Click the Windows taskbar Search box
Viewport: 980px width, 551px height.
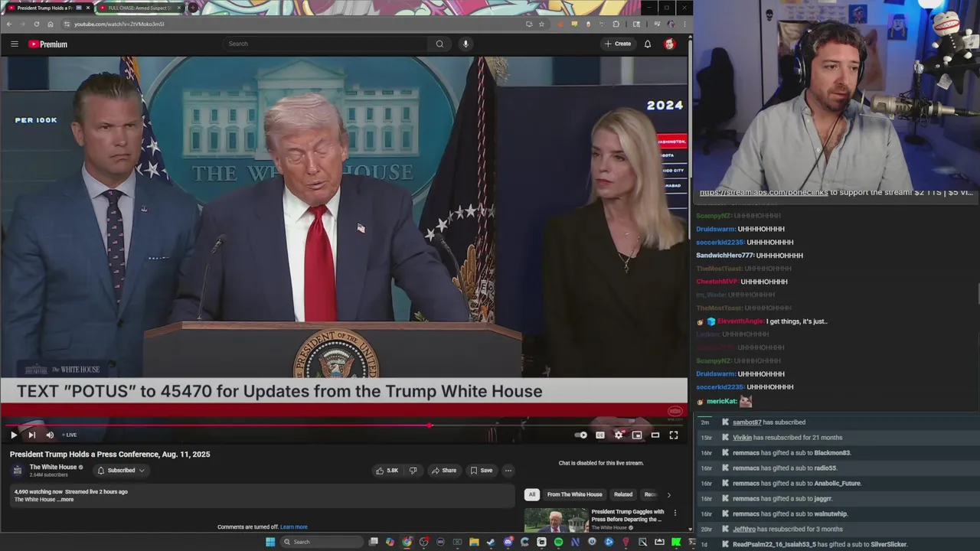point(320,542)
